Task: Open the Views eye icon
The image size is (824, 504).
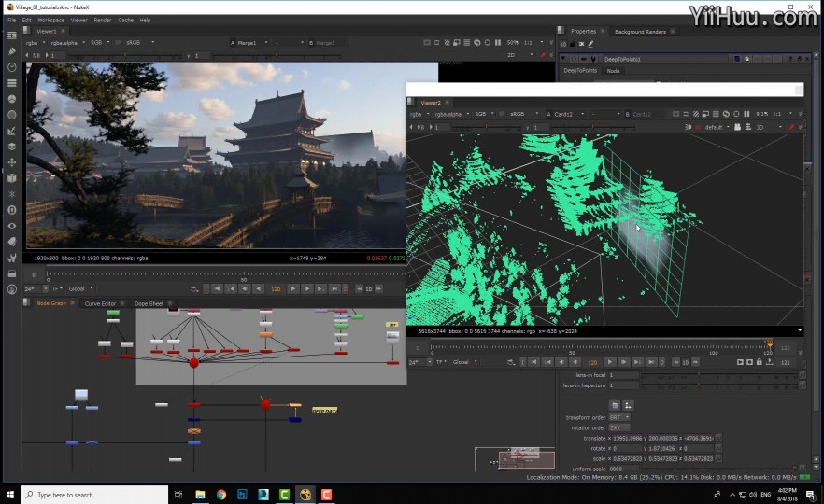Action: point(11,226)
